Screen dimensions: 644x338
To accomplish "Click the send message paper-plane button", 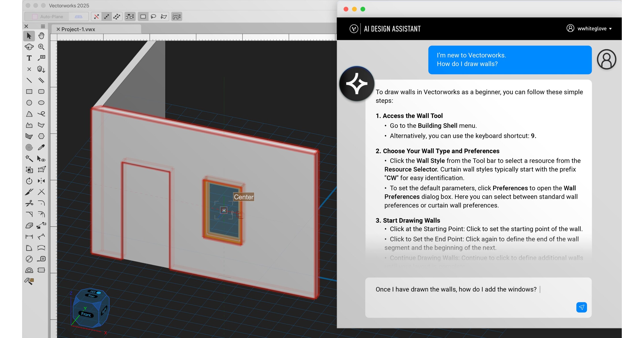I will (581, 307).
